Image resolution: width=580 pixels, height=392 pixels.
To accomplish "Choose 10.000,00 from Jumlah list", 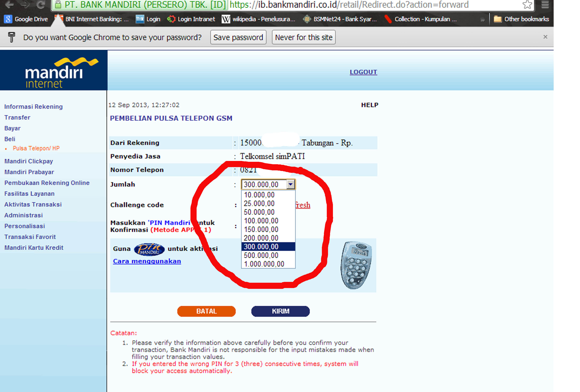I will [268, 195].
